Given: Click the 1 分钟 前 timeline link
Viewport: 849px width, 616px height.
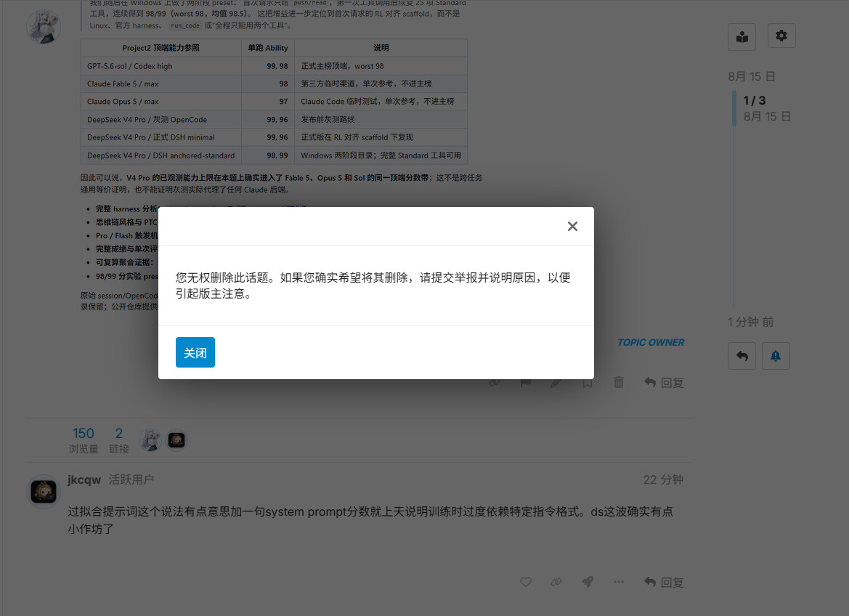Looking at the screenshot, I should point(750,322).
